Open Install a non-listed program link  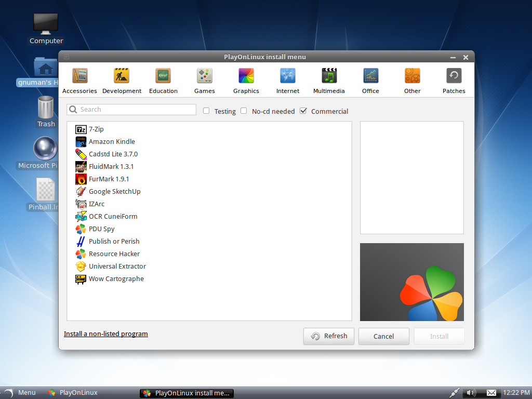(106, 334)
